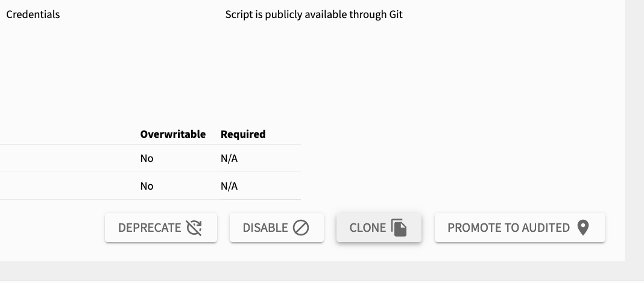Click the deprecate icon with crossed-out arrows
The image size is (644, 283).
coord(194,228)
